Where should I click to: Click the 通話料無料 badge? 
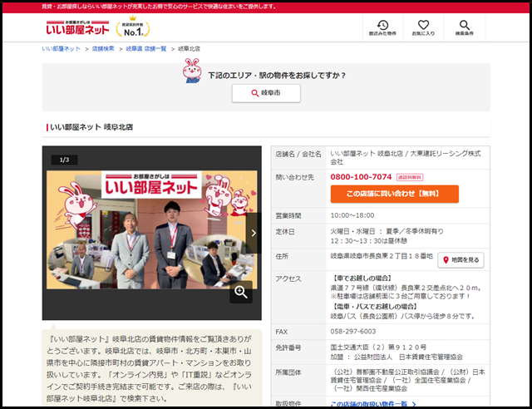coord(410,177)
